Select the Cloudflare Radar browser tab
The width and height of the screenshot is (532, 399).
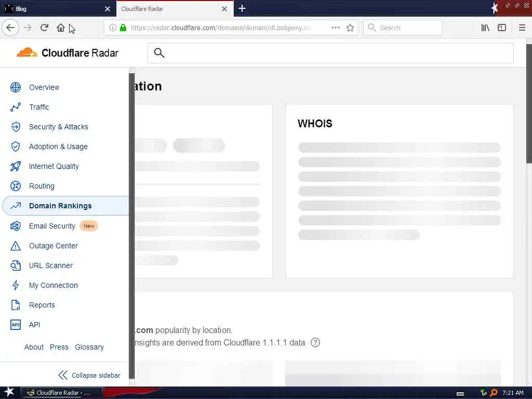pos(175,9)
